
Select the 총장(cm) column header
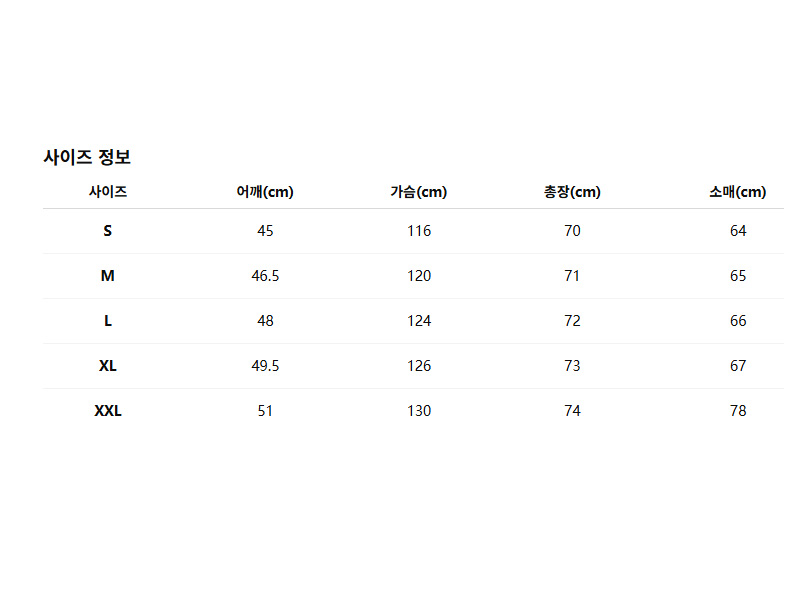coord(572,192)
